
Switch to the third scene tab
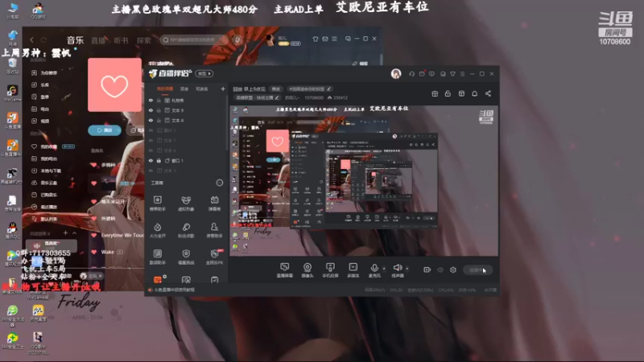coord(202,88)
